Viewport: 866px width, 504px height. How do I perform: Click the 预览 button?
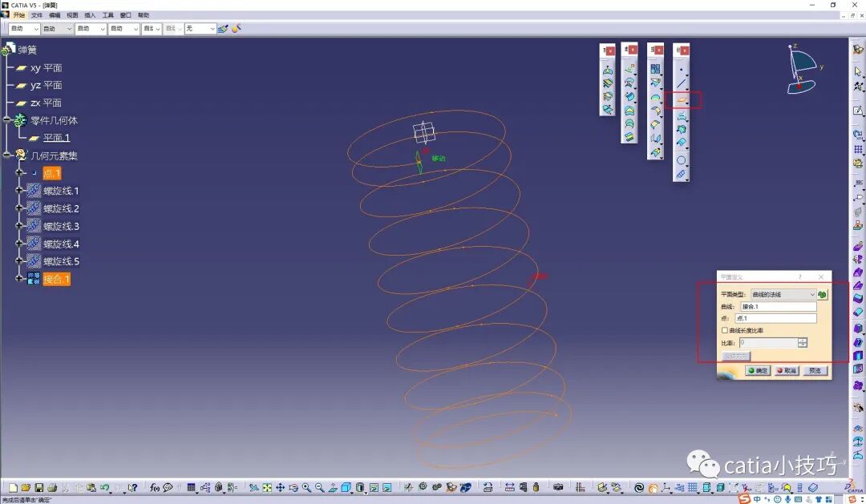click(x=815, y=370)
